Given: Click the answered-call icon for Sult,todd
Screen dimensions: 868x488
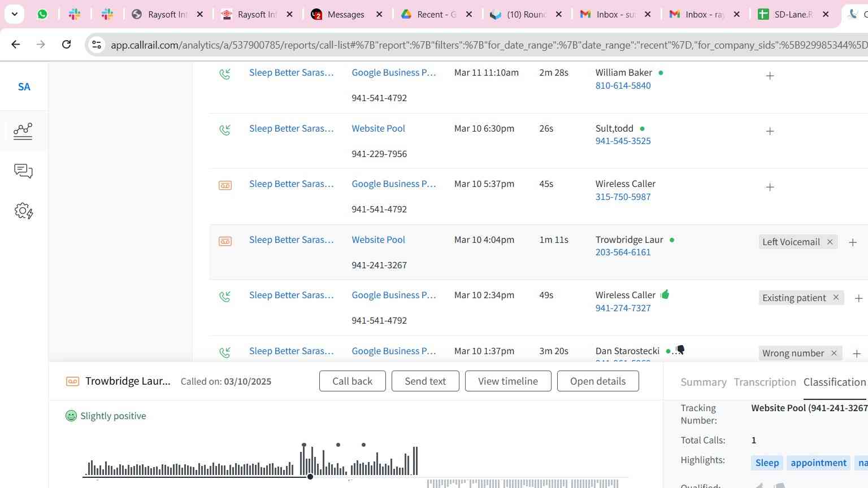Looking at the screenshot, I should tap(225, 129).
